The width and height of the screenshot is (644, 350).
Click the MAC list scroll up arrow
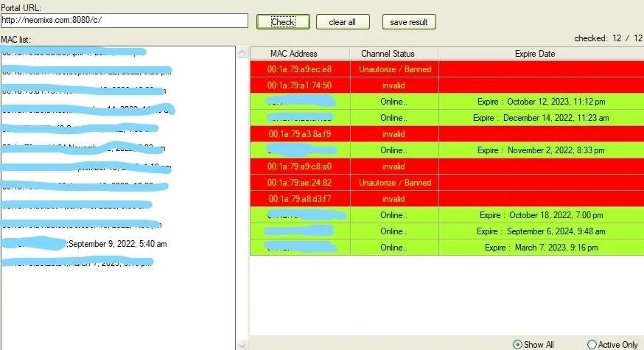coord(242,52)
